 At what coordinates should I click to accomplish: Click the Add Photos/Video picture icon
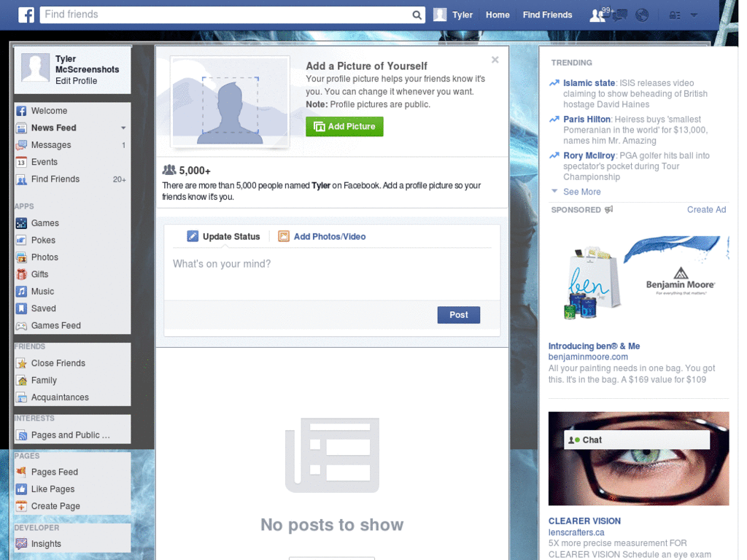tap(284, 236)
